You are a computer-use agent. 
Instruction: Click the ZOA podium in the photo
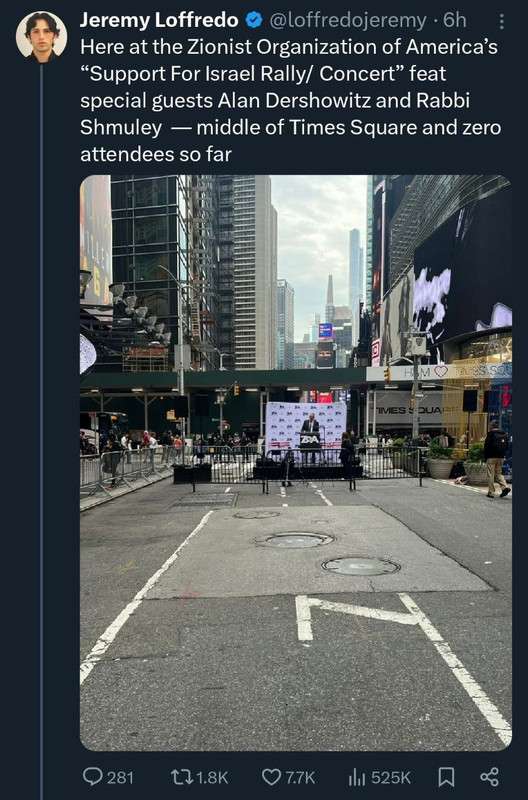pos(310,440)
